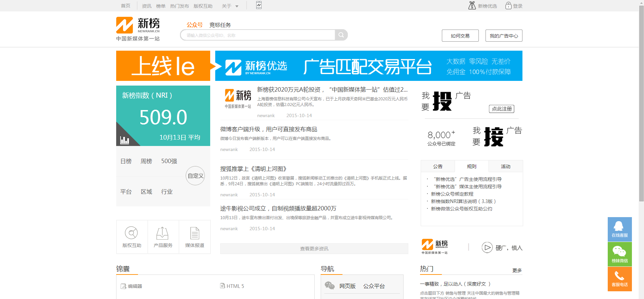
Task: Click the 查看更多资讯 button
Action: 314,249
